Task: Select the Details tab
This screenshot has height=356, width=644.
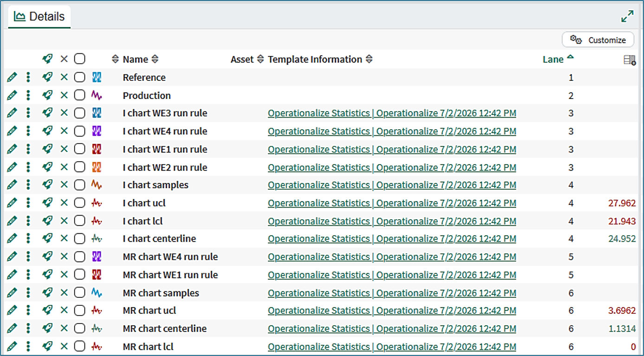Action: (x=39, y=17)
